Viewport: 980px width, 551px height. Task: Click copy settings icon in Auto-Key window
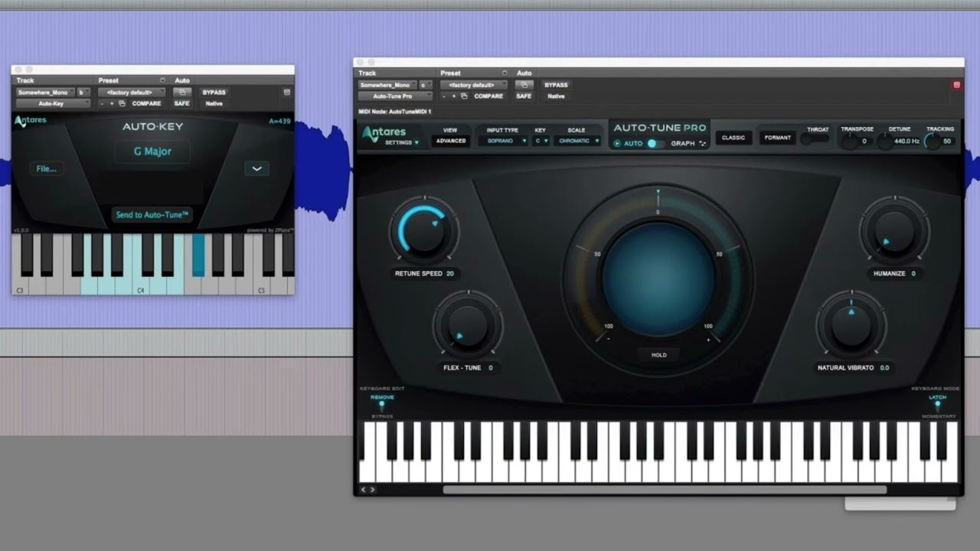coord(122,103)
